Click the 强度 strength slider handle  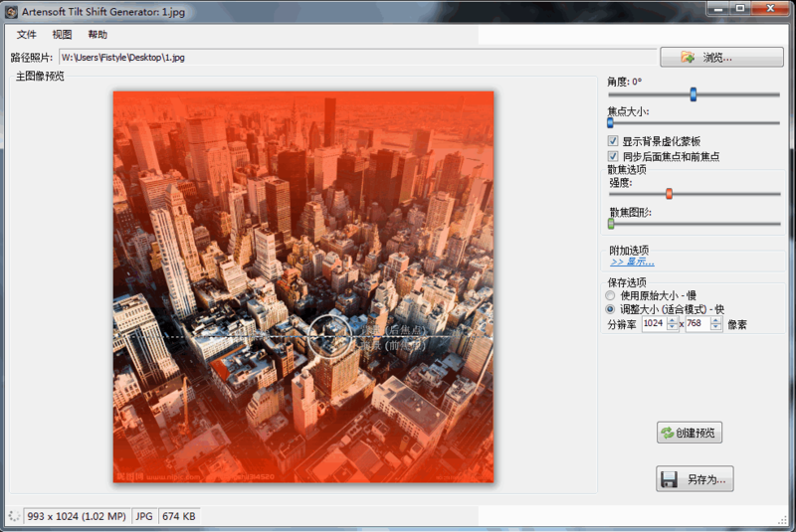[669, 194]
